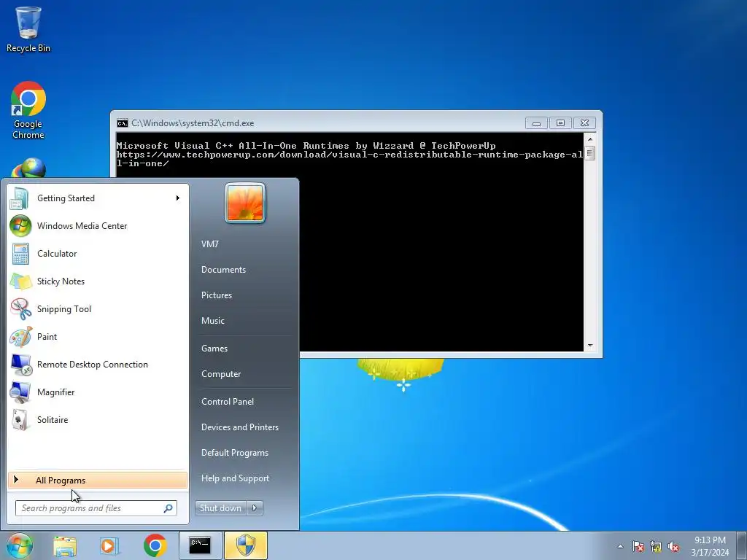Expand All Programs list
Screen dimensions: 747x560
pyautogui.click(x=98, y=480)
